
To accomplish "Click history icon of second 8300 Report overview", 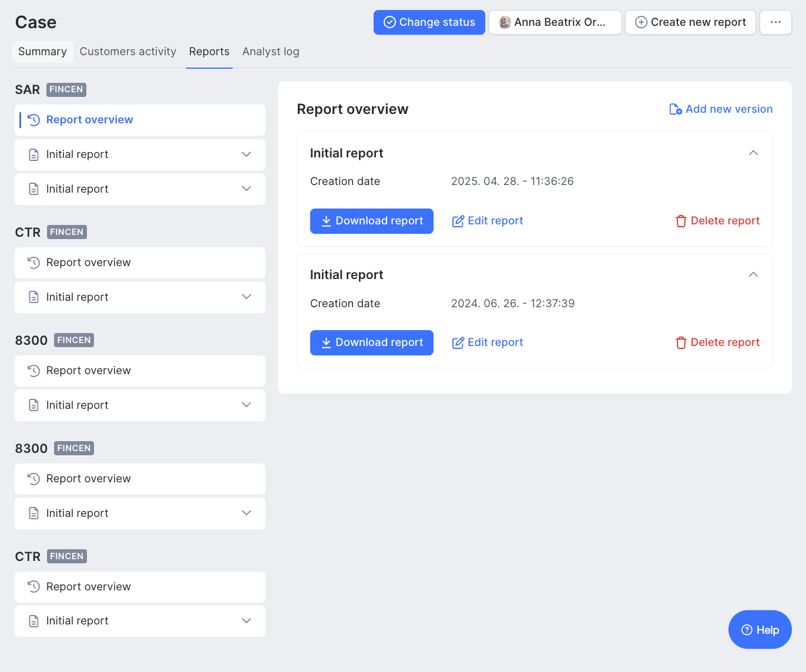I will click(x=34, y=479).
